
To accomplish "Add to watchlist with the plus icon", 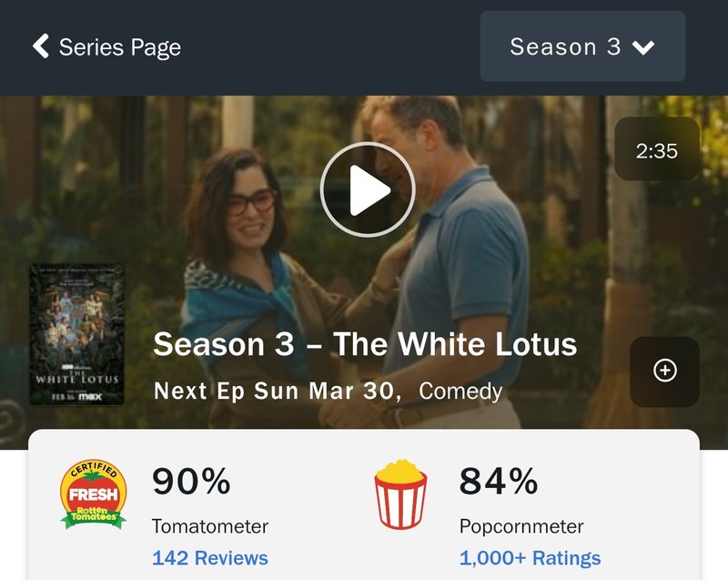I will point(665,371).
